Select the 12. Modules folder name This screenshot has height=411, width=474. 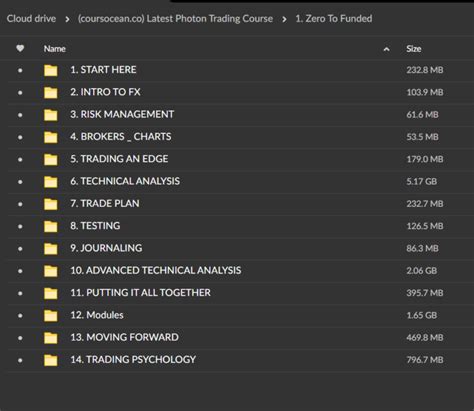(x=97, y=315)
